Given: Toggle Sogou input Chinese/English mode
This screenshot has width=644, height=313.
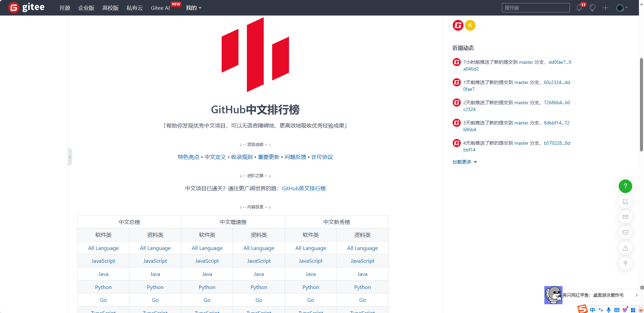Looking at the screenshot, I should [592, 310].
